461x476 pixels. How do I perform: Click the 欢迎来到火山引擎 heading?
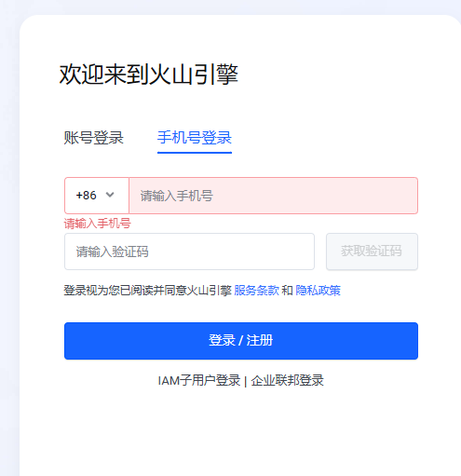148,75
